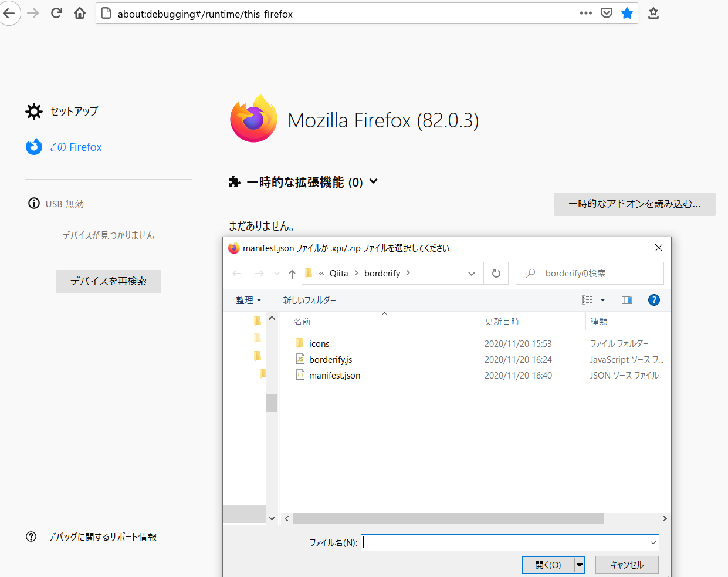The height and width of the screenshot is (577, 728).
Task: Click borderify in the breadcrumb path
Action: pos(382,273)
